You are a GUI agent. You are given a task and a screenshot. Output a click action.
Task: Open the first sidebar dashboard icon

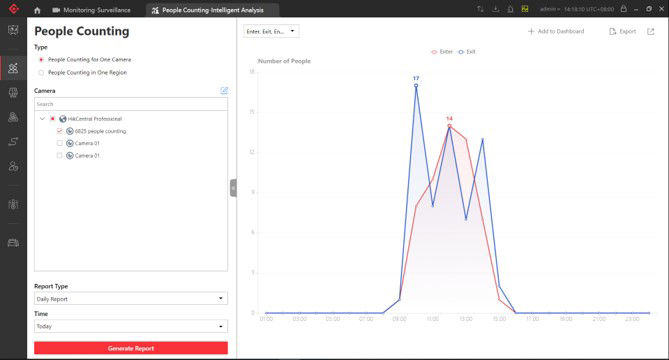[13, 30]
